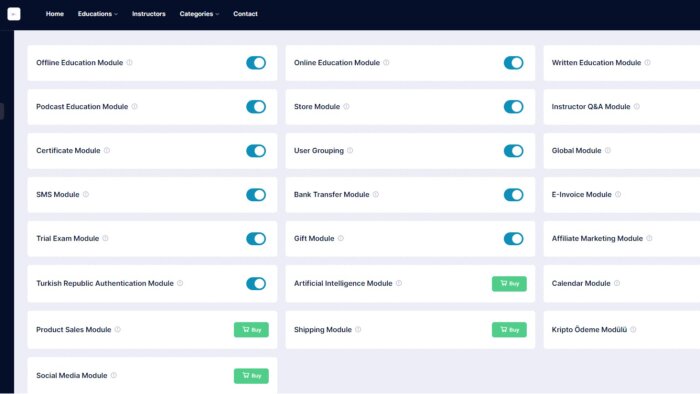Image resolution: width=700 pixels, height=394 pixels.
Task: Select the Calendar Module label
Action: click(581, 283)
